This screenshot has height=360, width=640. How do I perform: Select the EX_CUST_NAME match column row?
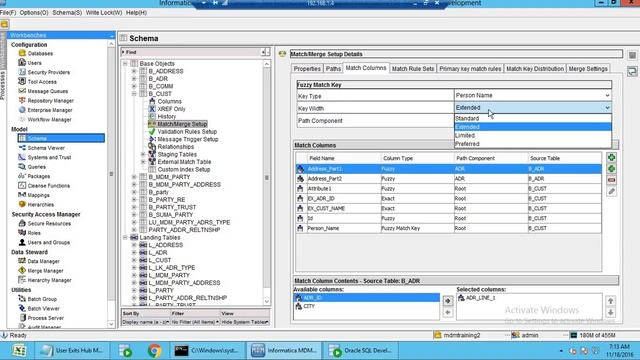[448, 209]
